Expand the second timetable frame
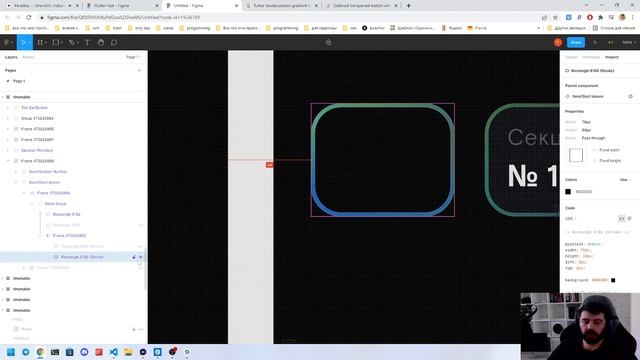640x360 pixels. pyautogui.click(x=3, y=278)
